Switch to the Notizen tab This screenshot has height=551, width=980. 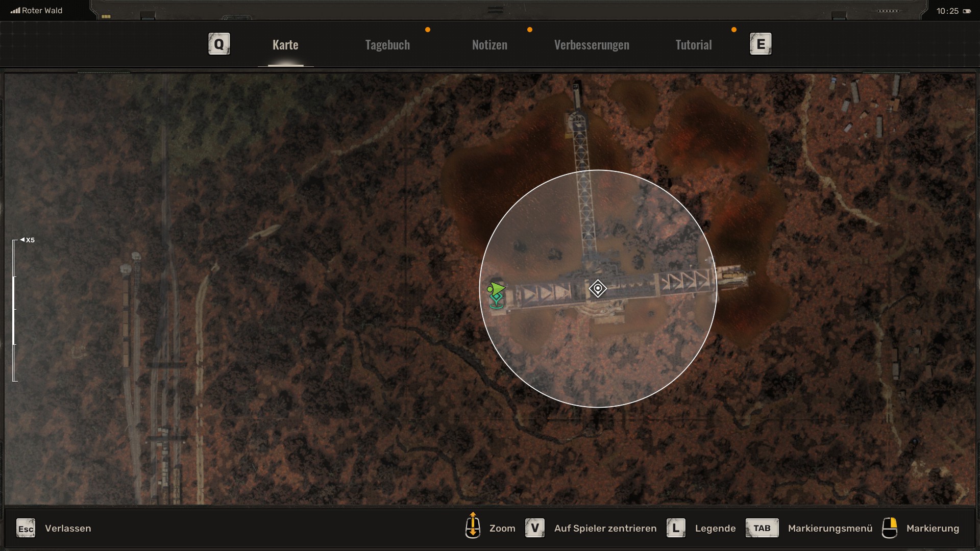click(x=489, y=45)
